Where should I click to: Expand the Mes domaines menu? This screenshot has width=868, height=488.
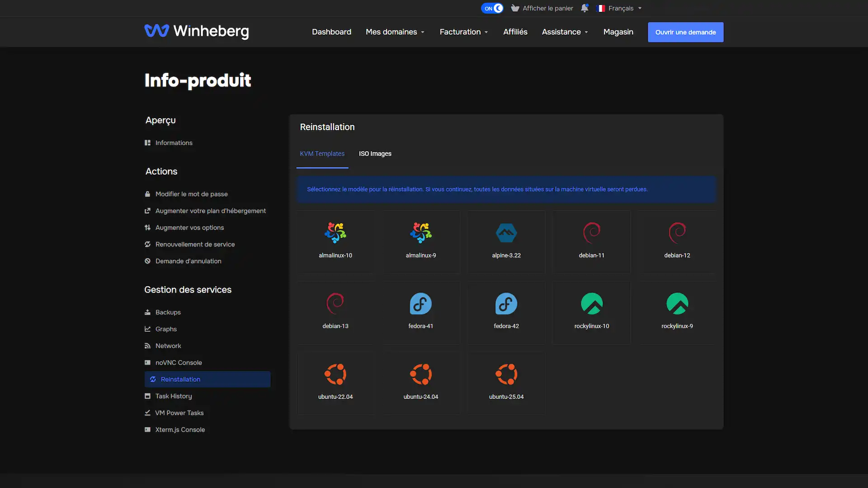(x=395, y=32)
